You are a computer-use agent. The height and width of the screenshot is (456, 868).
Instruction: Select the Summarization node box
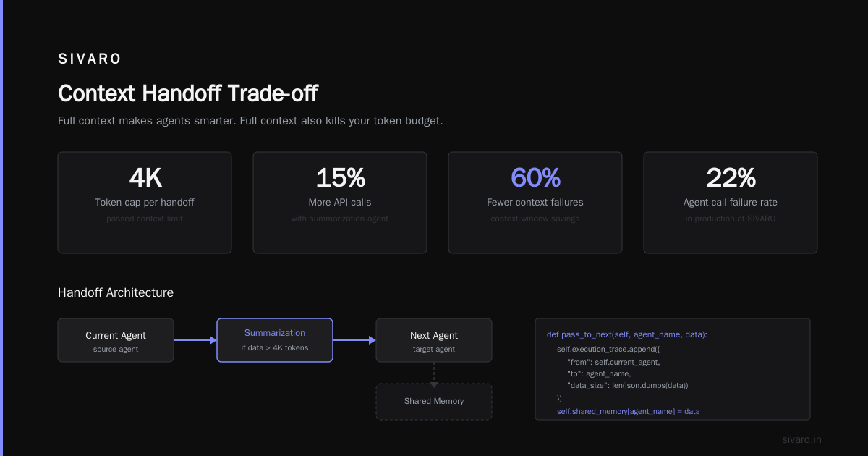(x=275, y=340)
